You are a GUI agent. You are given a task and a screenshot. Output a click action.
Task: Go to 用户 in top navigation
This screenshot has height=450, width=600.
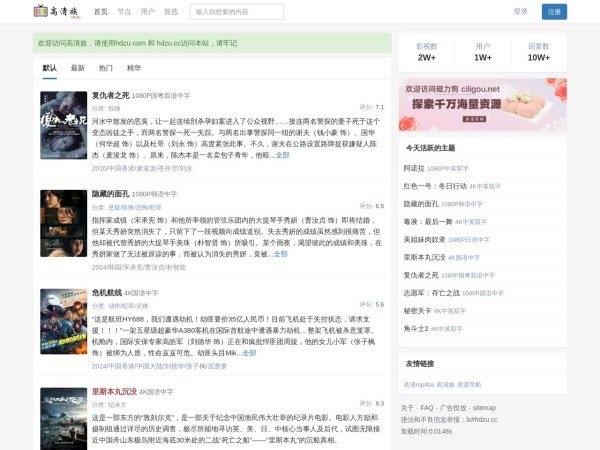(x=148, y=12)
